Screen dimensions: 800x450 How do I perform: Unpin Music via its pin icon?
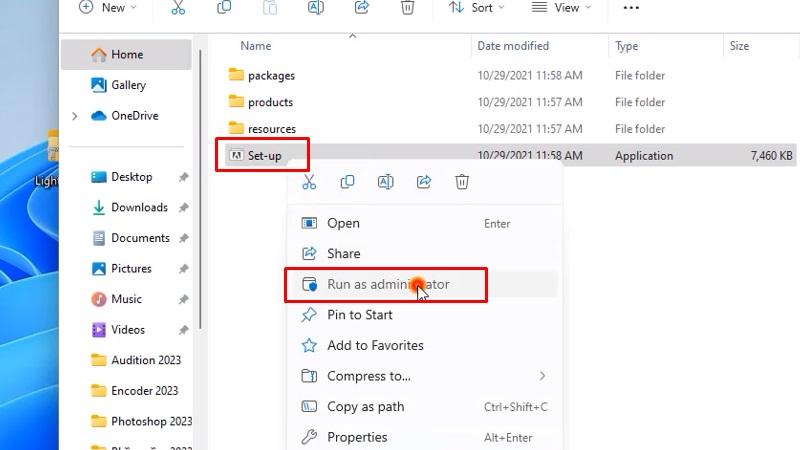184,299
